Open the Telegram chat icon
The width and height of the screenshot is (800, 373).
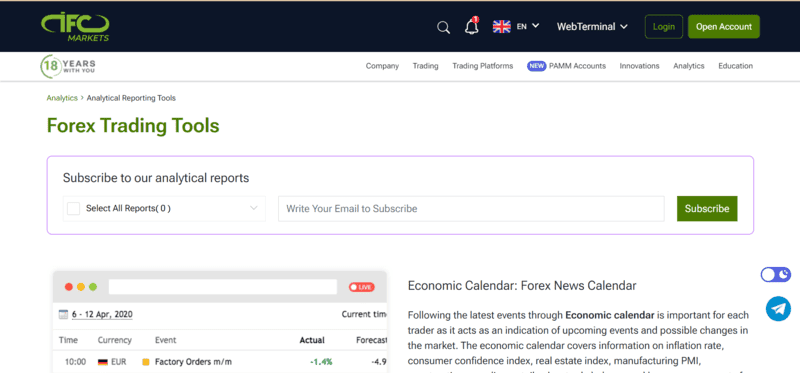[x=779, y=309]
